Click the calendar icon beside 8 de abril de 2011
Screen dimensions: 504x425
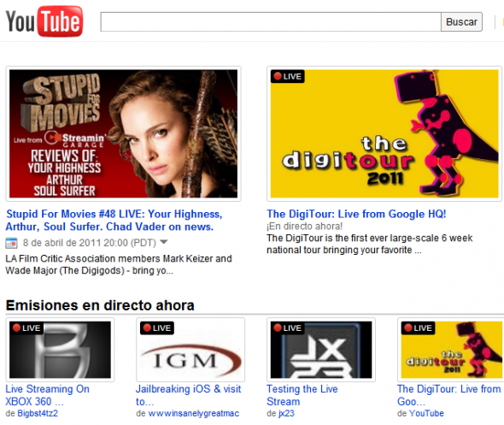click(x=11, y=243)
